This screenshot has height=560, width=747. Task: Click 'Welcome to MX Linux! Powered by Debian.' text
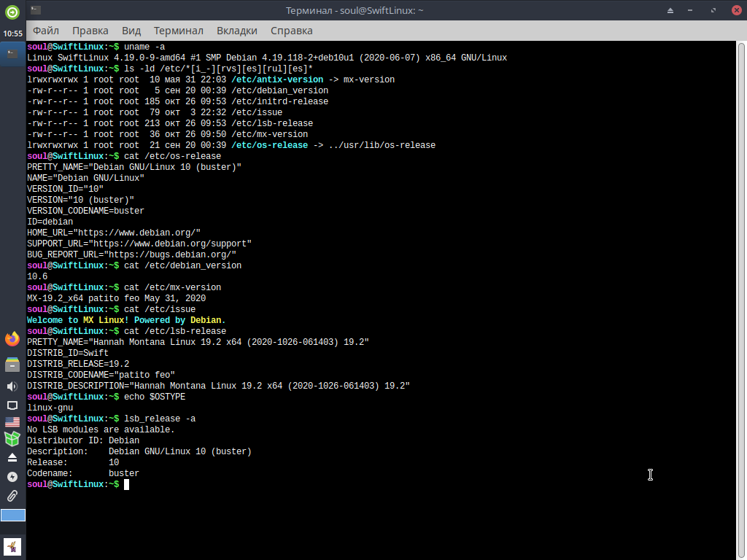pyautogui.click(x=126, y=321)
